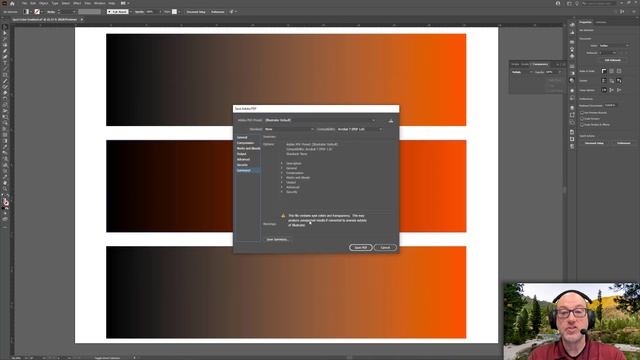The image size is (640, 360).
Task: Toggle the Scale Strokes & Effects checkbox
Action: 582,124
